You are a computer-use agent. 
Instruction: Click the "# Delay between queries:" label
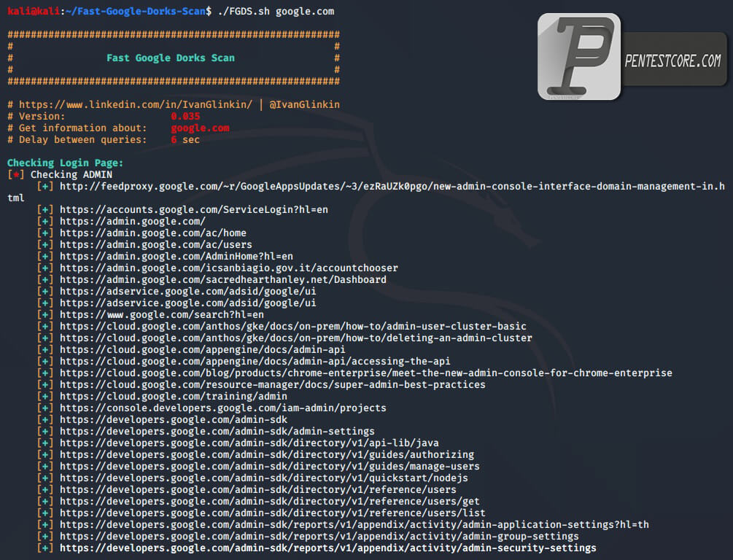pos(77,140)
